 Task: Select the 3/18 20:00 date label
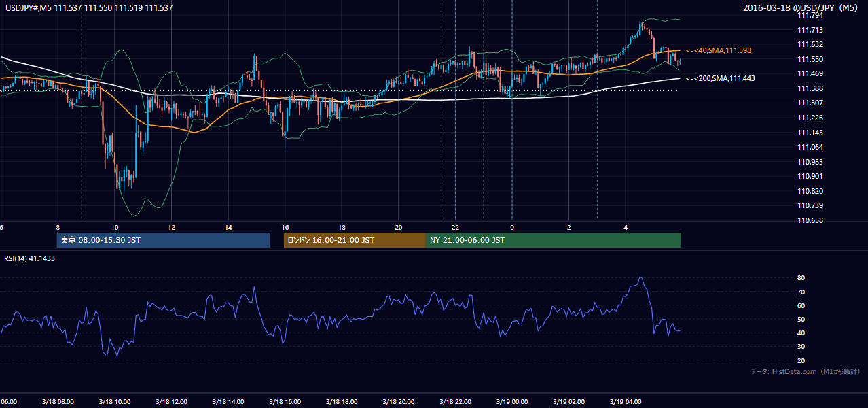point(398,402)
